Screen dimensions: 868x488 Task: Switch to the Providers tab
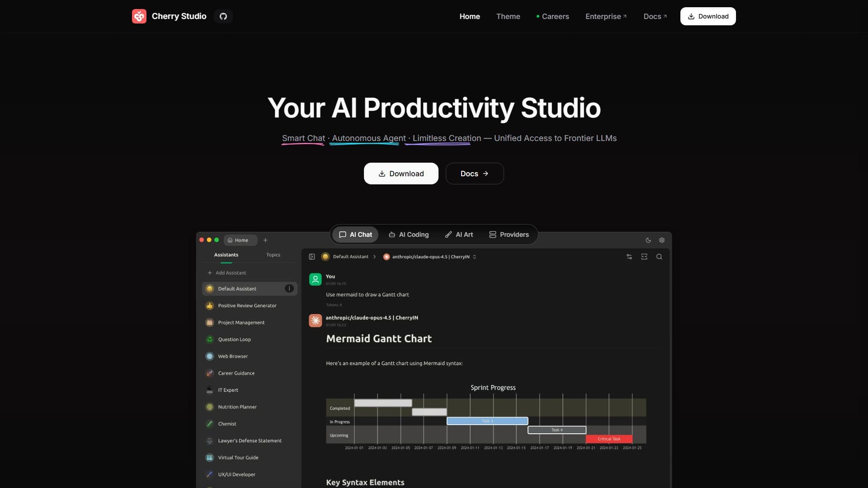[509, 235]
